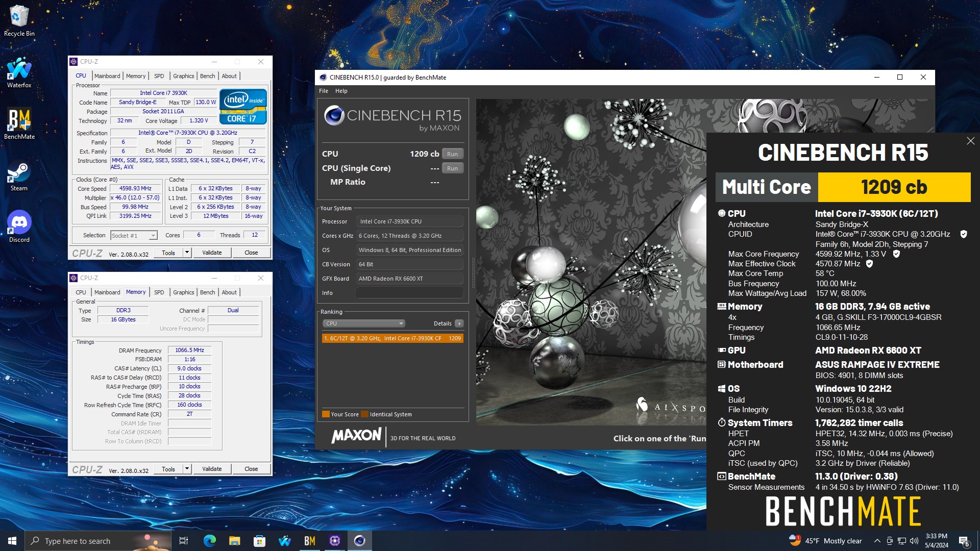Image resolution: width=980 pixels, height=551 pixels.
Task: Close the BenchMate result overlay
Action: click(970, 141)
